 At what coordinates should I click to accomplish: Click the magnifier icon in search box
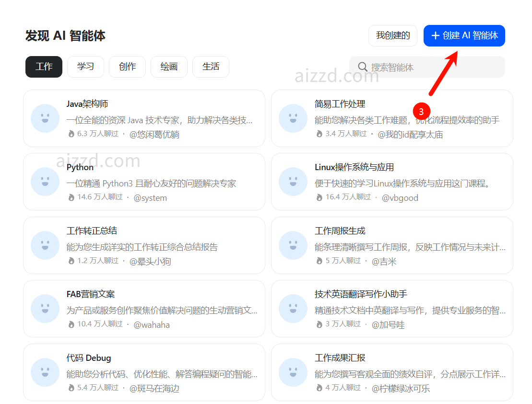363,67
